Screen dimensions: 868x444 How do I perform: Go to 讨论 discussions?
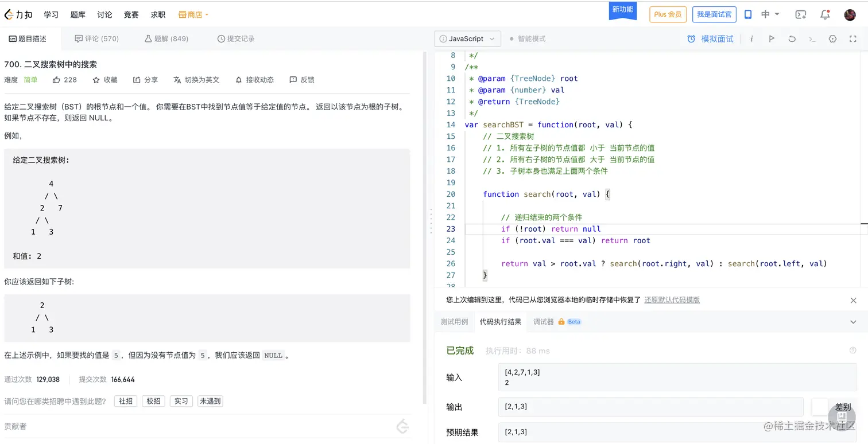[104, 14]
